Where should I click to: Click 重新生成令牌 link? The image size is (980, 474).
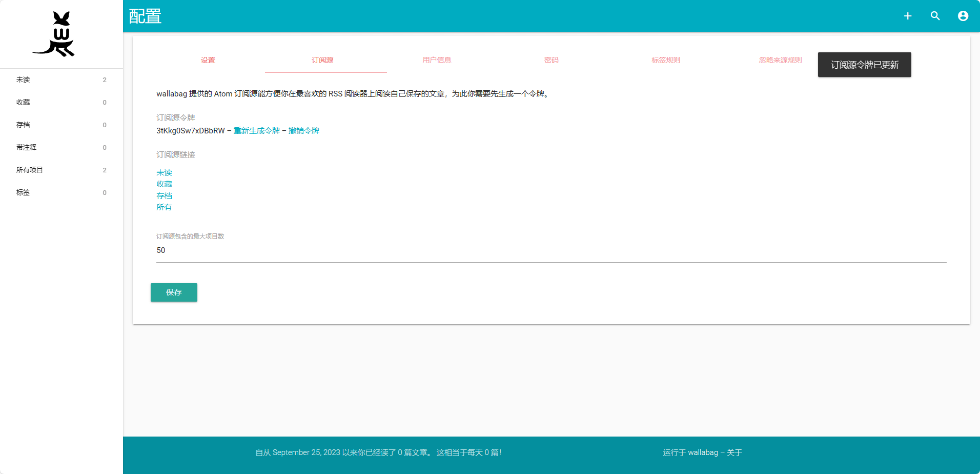click(257, 131)
